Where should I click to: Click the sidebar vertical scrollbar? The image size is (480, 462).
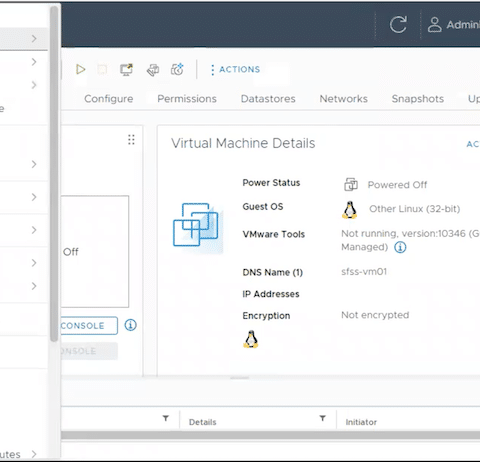pos(54,173)
